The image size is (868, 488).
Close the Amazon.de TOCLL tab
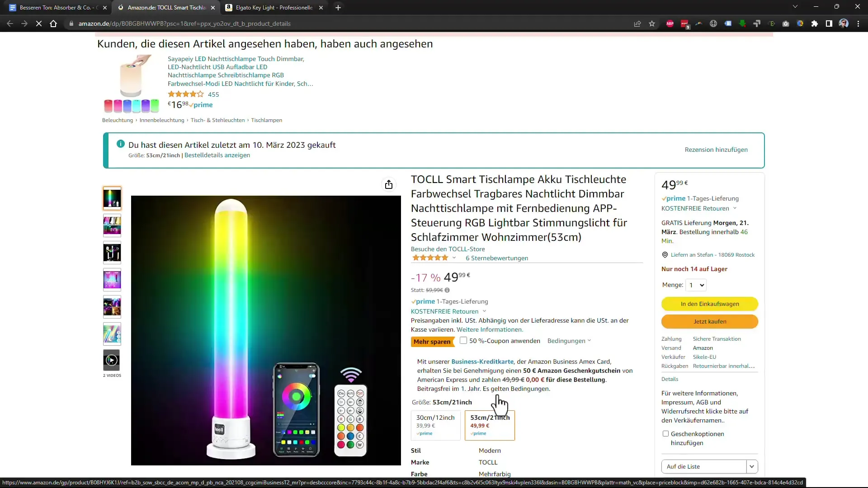213,7
